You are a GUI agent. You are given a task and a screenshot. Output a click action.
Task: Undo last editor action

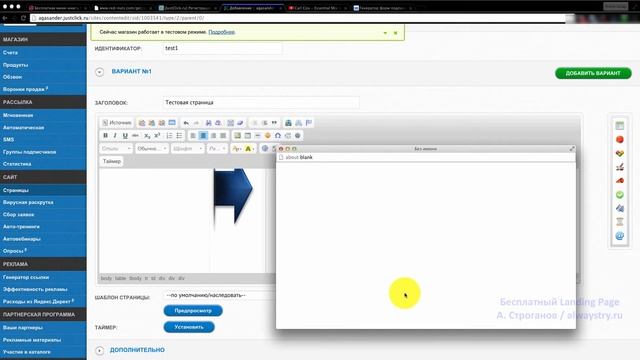[186, 123]
